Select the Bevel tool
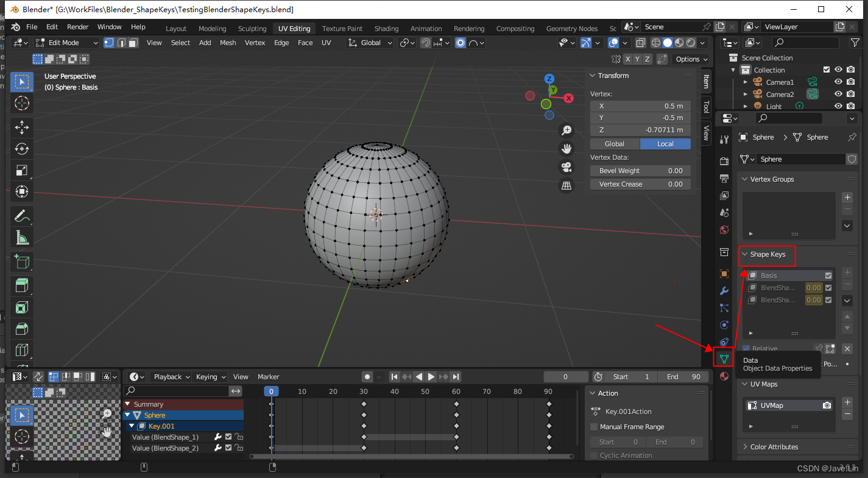Viewport: 868px width, 478px height. 22,329
